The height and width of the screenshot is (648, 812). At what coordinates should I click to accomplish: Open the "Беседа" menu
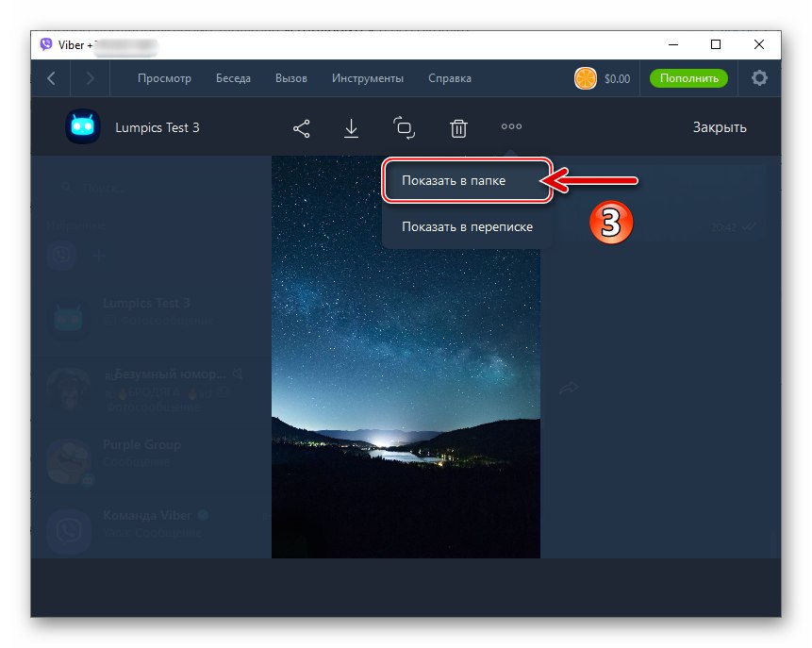pos(233,78)
